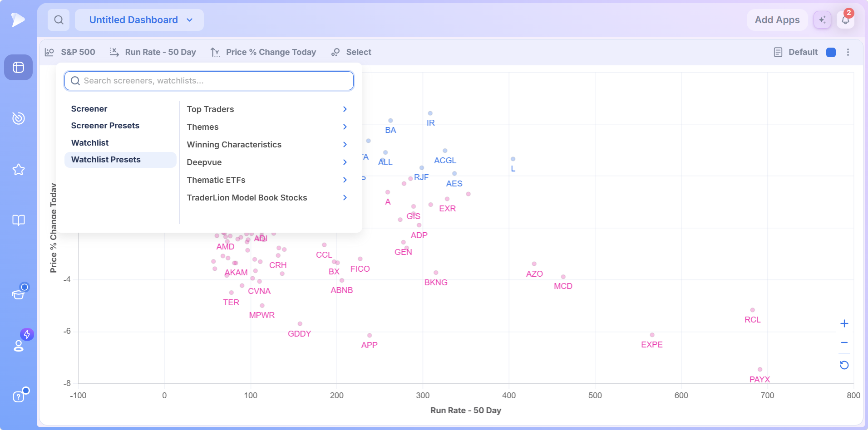Click the AKAM data point label
Image resolution: width=868 pixels, height=430 pixels.
coord(236,273)
